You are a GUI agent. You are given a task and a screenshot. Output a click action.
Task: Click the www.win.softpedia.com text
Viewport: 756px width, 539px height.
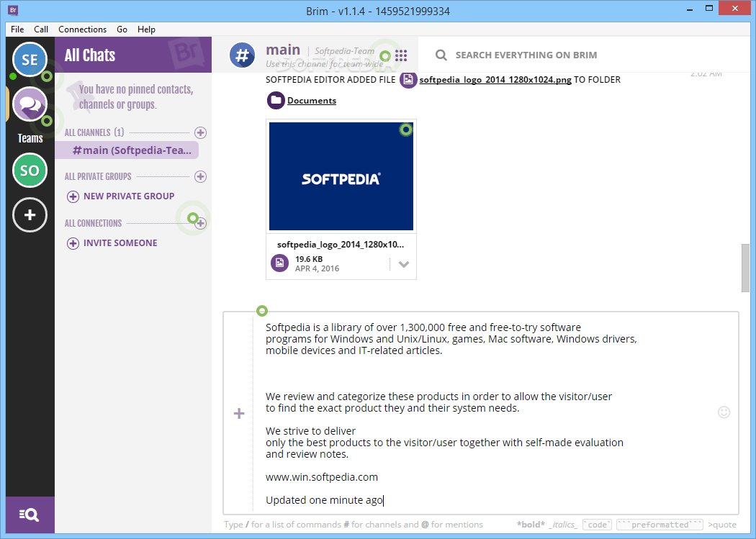[322, 477]
